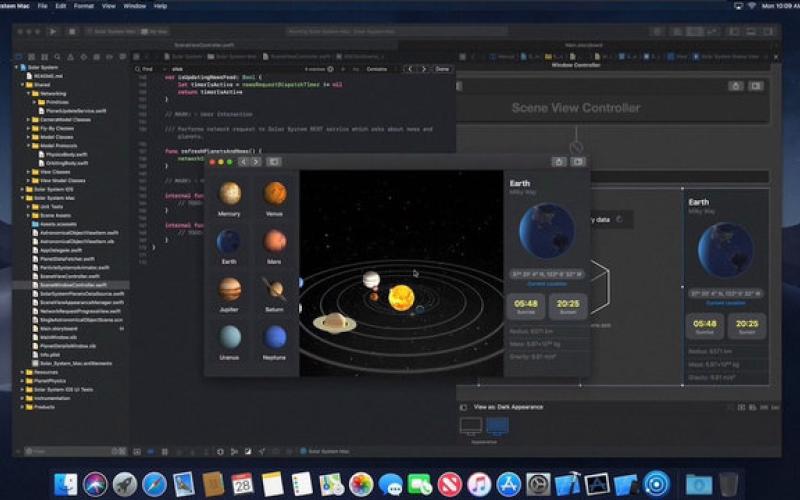The width and height of the screenshot is (800, 500).
Task: Launch Safari from the Dock
Action: point(154,484)
